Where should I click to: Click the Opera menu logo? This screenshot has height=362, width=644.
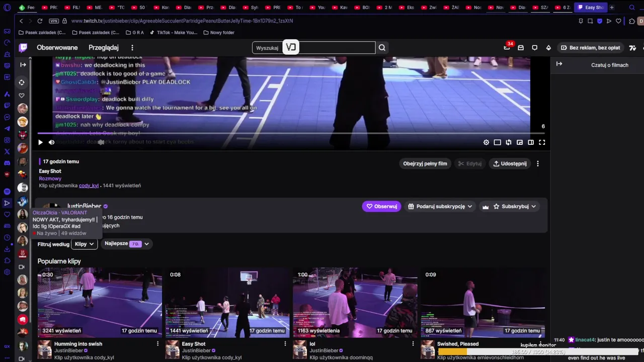[7, 8]
